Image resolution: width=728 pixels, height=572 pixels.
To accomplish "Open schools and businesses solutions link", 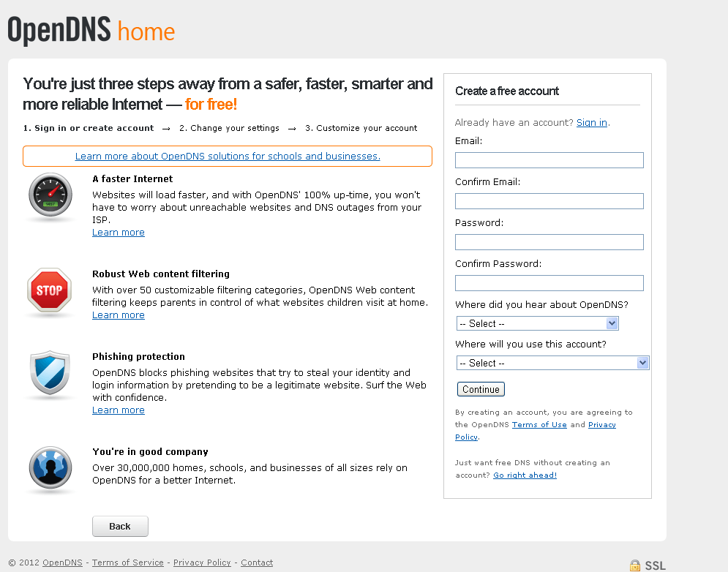I will (228, 156).
